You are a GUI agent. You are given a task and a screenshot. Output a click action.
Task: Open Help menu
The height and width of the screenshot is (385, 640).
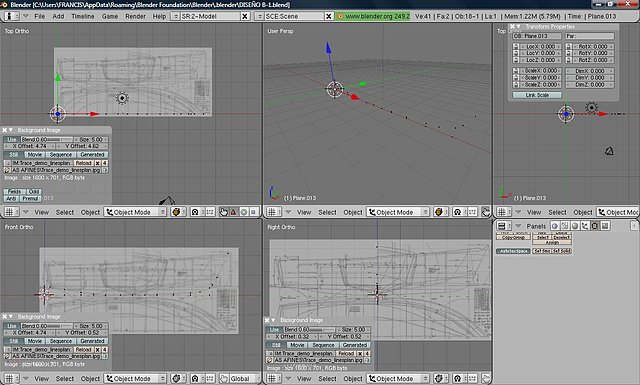tap(159, 16)
